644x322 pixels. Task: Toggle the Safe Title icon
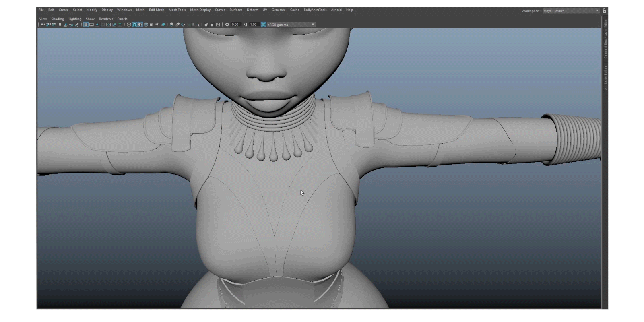coord(120,25)
